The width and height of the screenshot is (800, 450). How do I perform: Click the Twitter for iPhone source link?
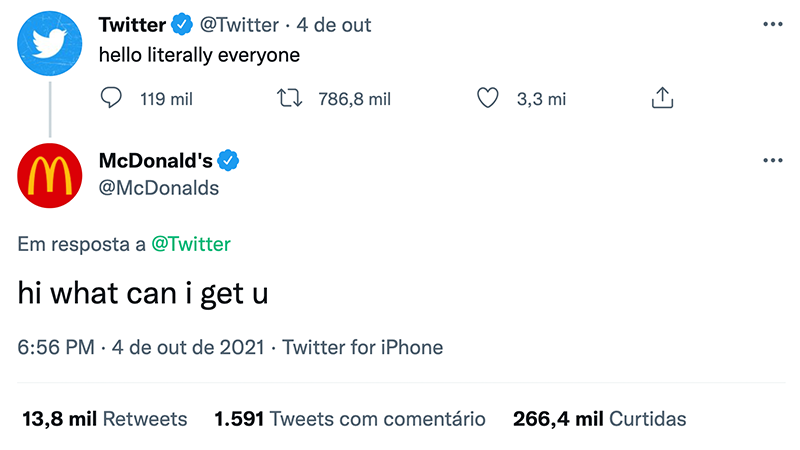(x=363, y=348)
